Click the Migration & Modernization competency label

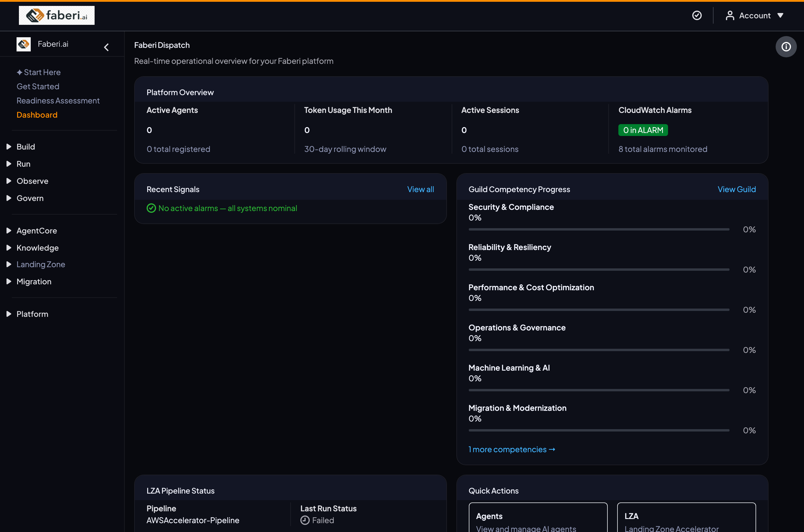pyautogui.click(x=517, y=408)
